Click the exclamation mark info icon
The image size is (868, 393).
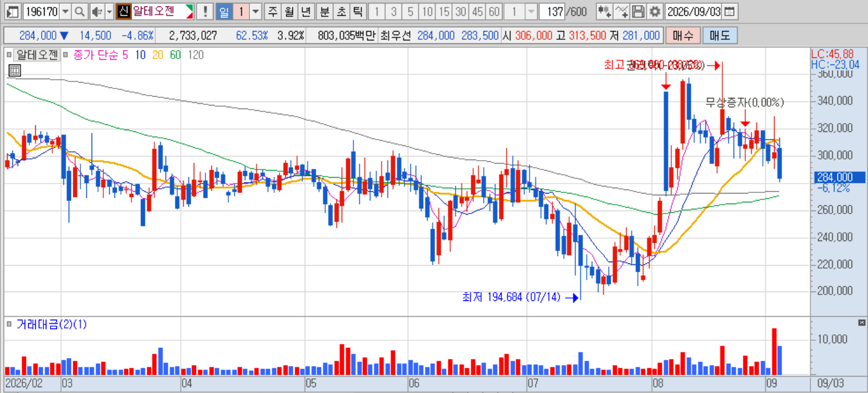[205, 11]
